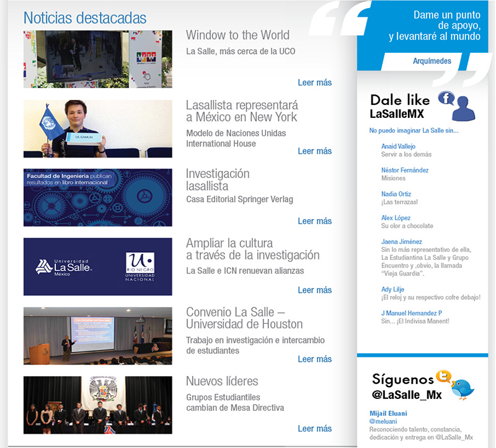Open the Nuevos líderes group photo
This screenshot has height=448, width=496.
pyautogui.click(x=97, y=404)
